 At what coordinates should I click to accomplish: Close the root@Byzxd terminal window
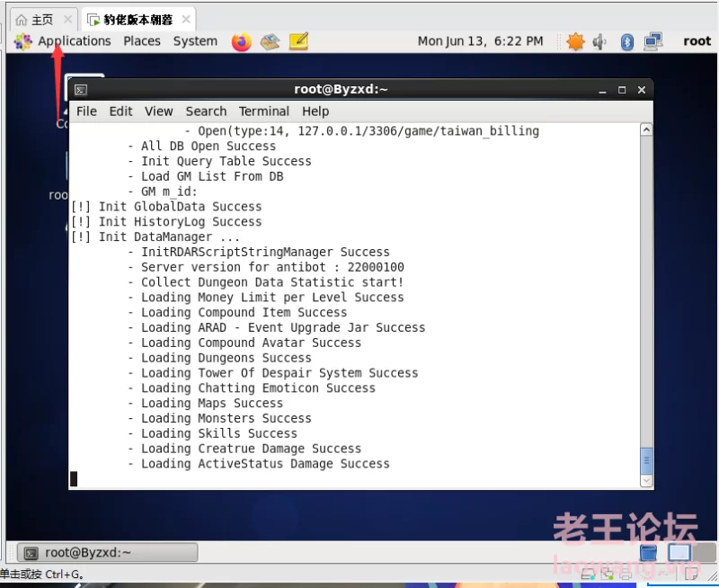tap(642, 90)
